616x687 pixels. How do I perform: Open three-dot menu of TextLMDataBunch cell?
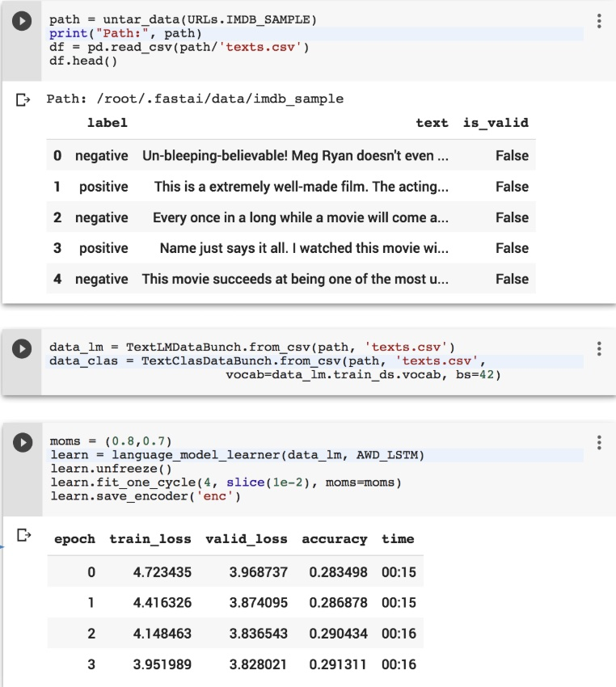point(598,348)
